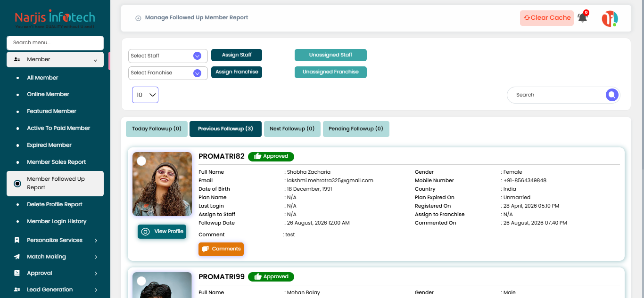The image size is (644, 298).
Task: Click the Assign Franchise button
Action: [x=237, y=72]
